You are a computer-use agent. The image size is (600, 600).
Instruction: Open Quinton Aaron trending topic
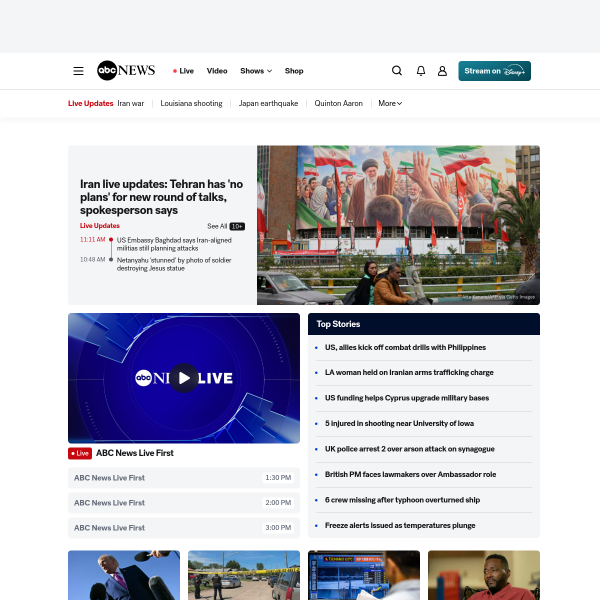338,103
